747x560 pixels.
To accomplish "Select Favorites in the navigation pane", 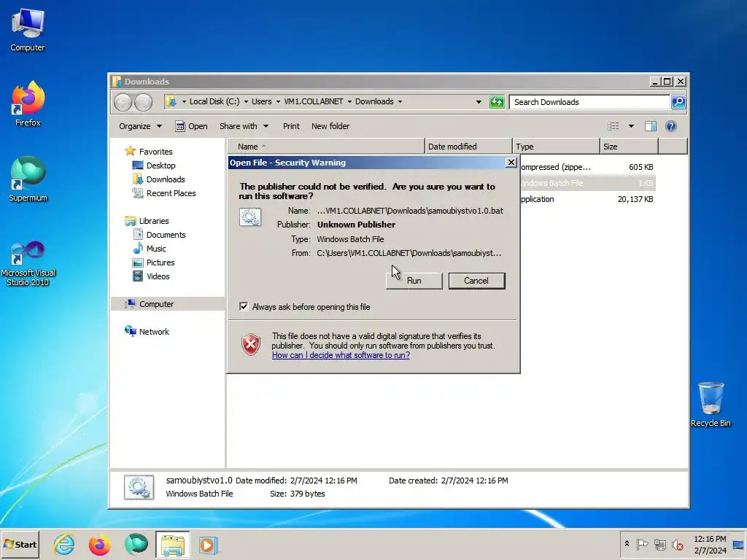I will (155, 152).
